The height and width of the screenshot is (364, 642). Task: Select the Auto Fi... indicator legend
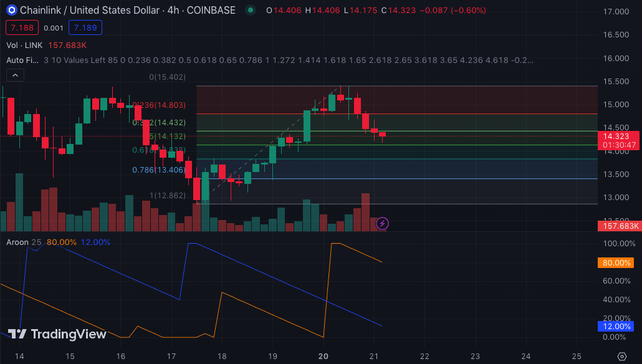(x=22, y=60)
